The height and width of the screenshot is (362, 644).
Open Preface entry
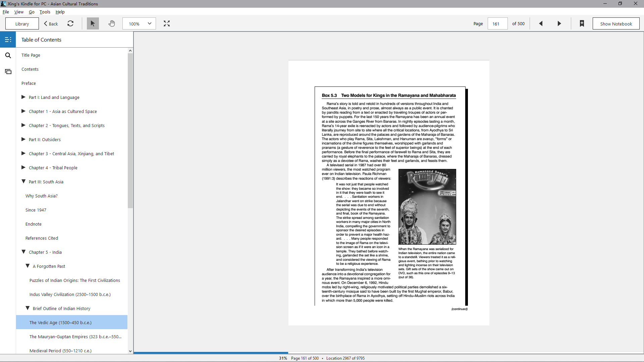pyautogui.click(x=29, y=83)
